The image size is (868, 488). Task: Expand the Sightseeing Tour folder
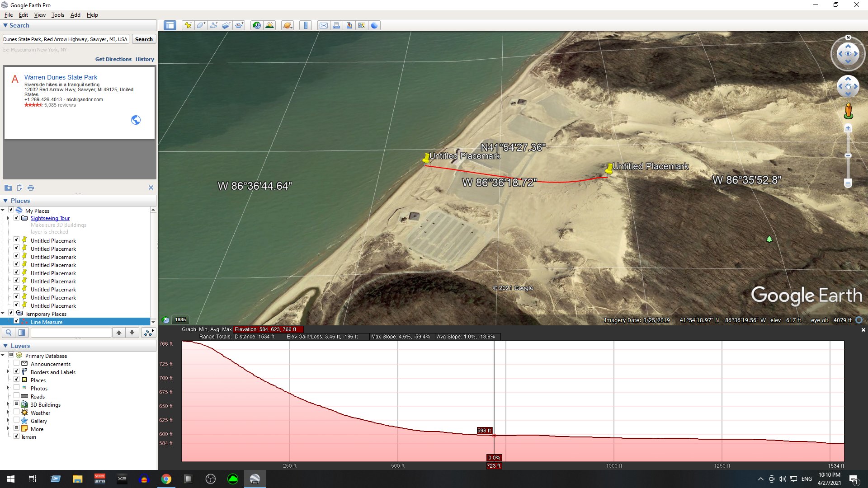[8, 218]
